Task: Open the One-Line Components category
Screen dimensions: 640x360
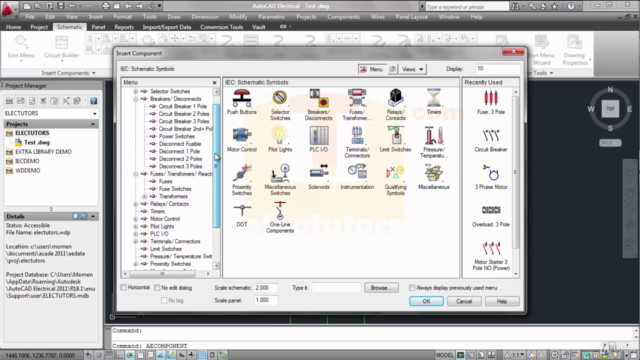Action: click(x=280, y=218)
